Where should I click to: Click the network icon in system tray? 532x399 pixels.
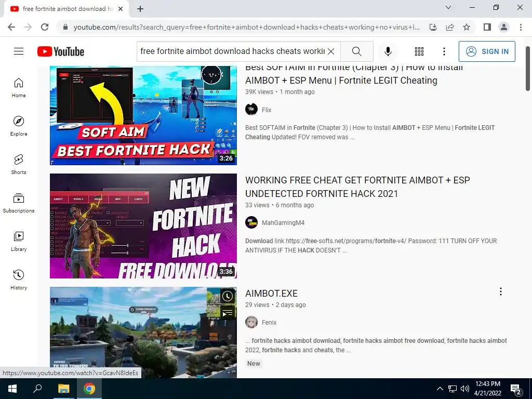pos(453,389)
